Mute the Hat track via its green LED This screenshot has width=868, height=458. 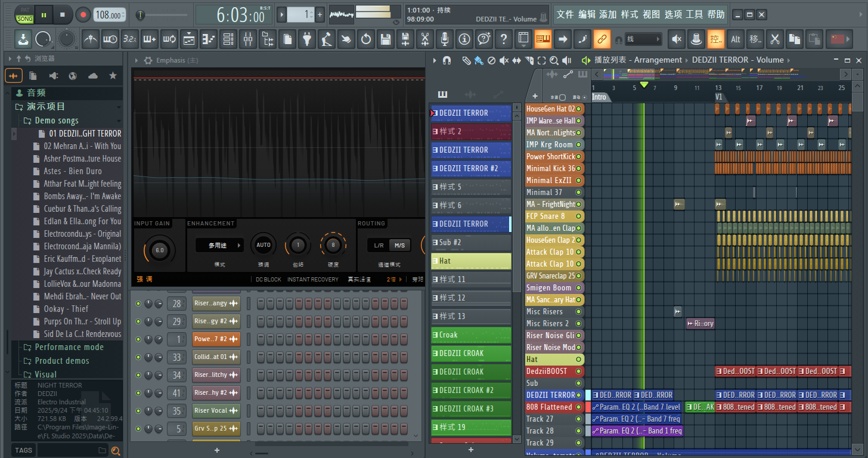(x=578, y=360)
